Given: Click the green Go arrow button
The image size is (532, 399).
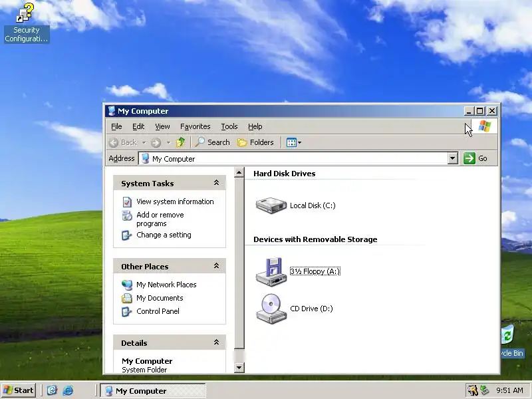Looking at the screenshot, I should (x=469, y=158).
